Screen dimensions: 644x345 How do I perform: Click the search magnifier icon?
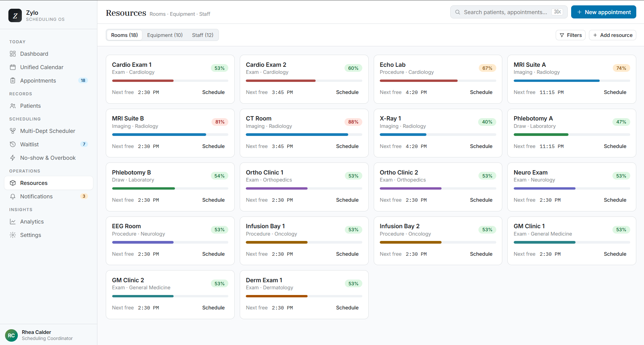pos(458,12)
